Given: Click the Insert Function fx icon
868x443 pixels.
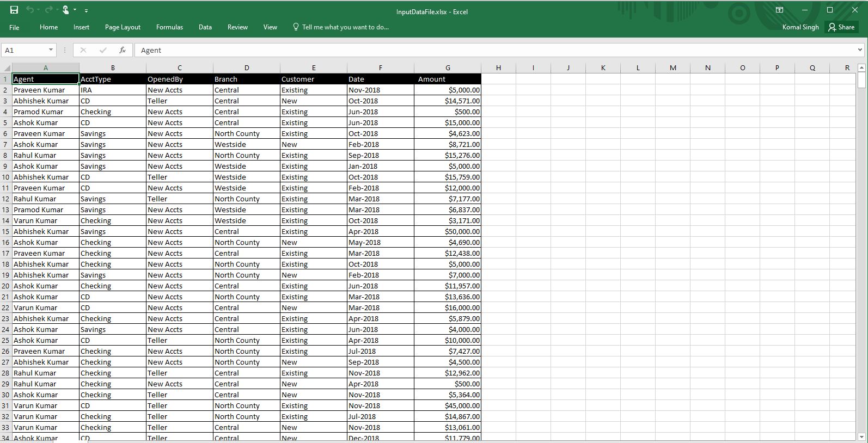Looking at the screenshot, I should tap(123, 50).
